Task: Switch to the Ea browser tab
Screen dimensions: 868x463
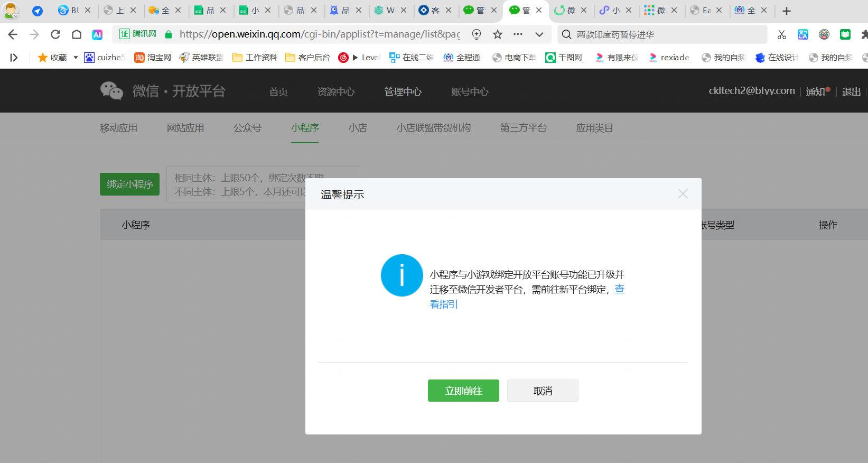Action: click(x=706, y=11)
